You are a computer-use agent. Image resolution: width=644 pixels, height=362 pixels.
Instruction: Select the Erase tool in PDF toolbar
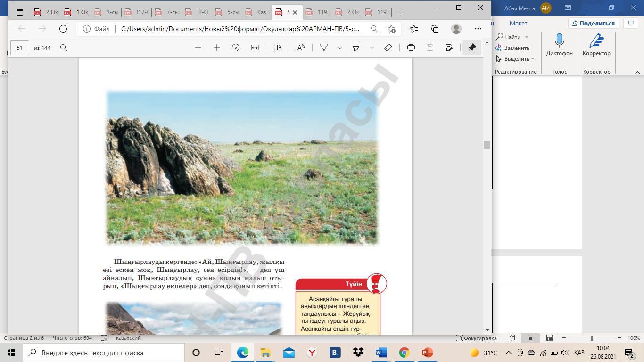(x=388, y=48)
